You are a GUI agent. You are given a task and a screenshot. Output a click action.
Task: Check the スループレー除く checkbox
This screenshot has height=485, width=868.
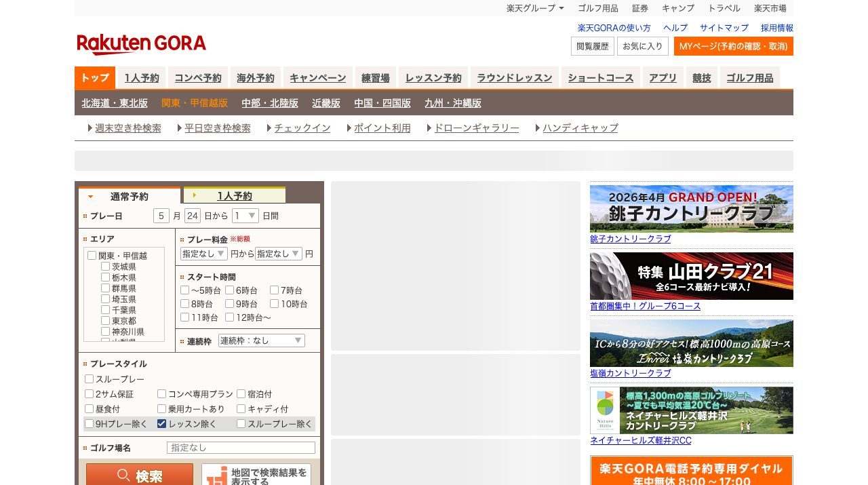point(241,424)
